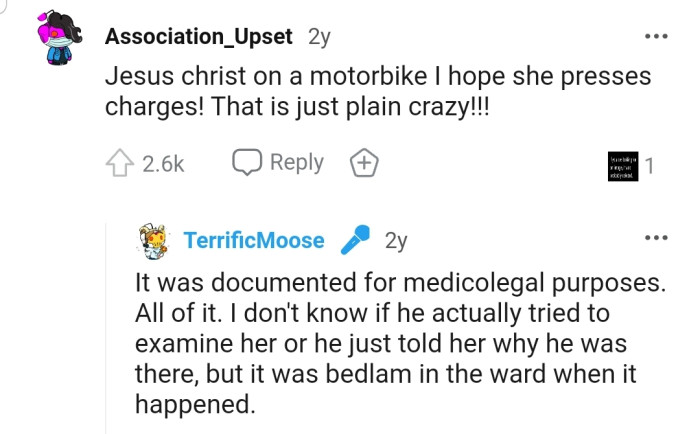Click the award count number 1

[x=649, y=166]
